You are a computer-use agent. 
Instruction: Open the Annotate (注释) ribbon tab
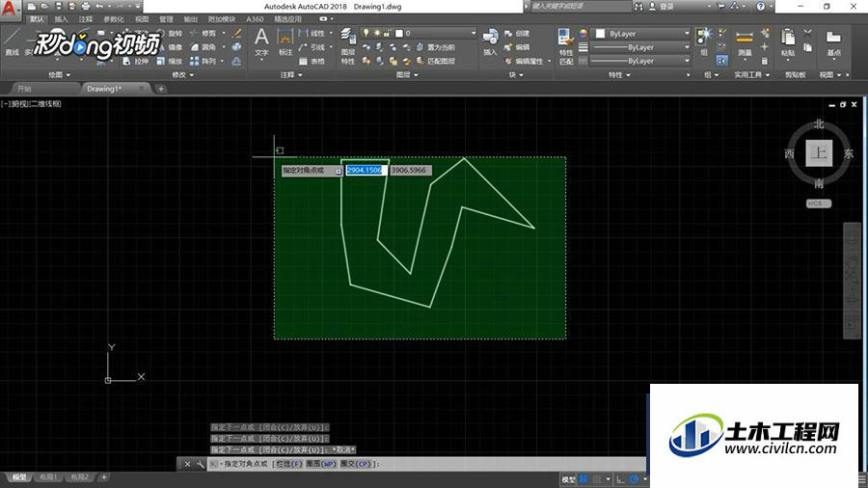point(85,19)
